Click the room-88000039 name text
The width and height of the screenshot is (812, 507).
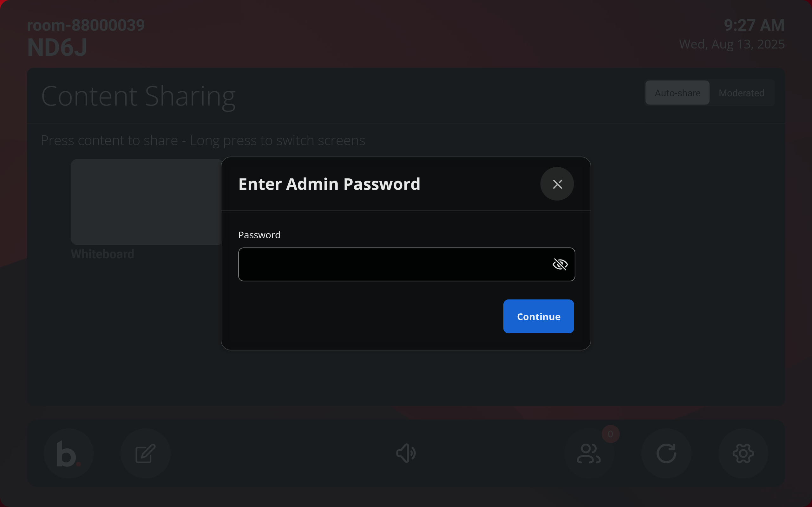(x=86, y=25)
